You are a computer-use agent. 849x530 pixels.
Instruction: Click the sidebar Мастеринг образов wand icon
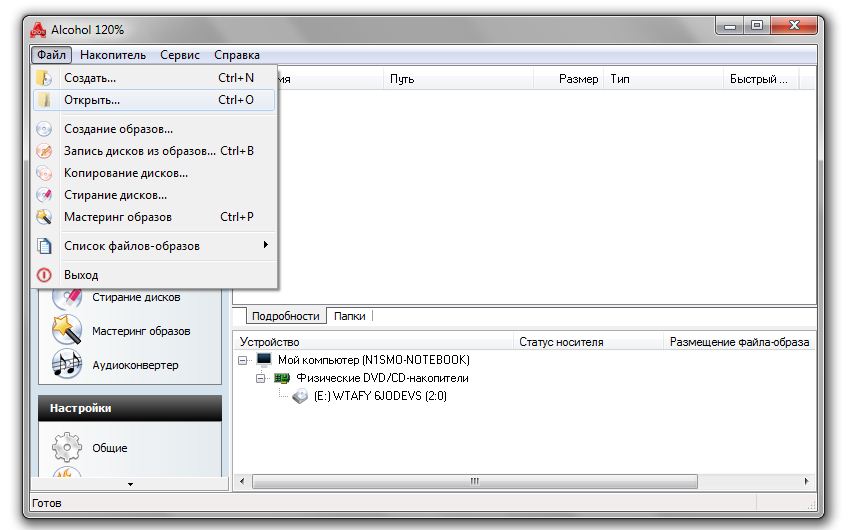[x=67, y=330]
